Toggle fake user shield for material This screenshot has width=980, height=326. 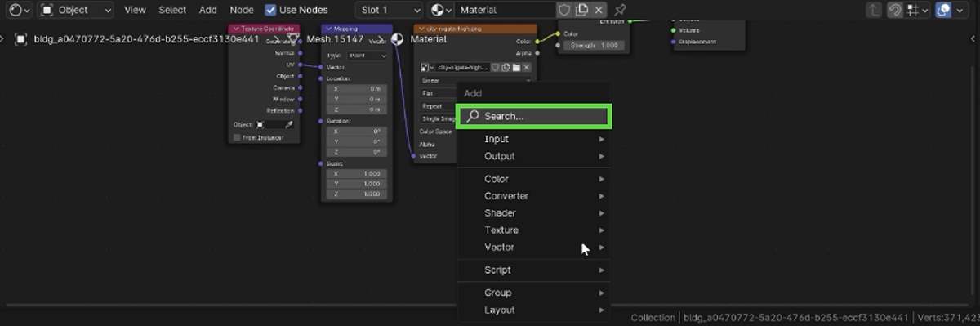point(563,10)
